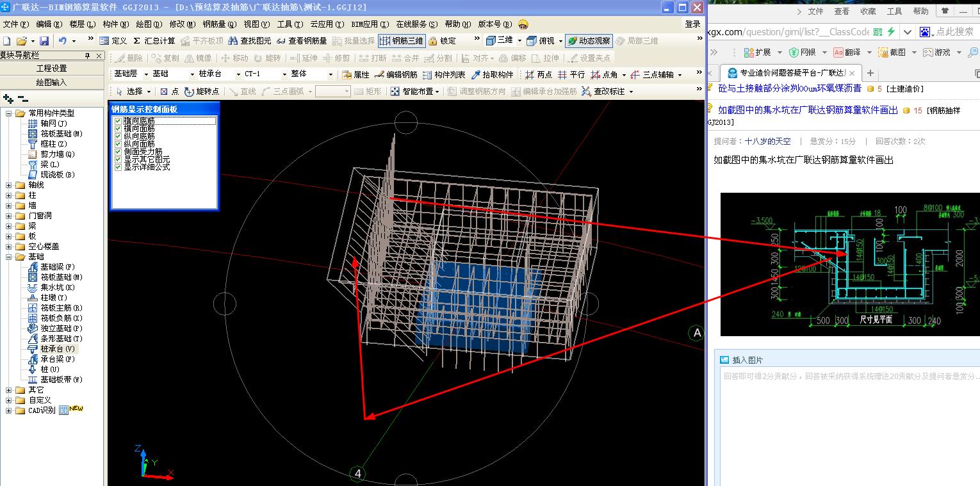Open 编辑钢筋 edit rebar tool

tap(396, 75)
